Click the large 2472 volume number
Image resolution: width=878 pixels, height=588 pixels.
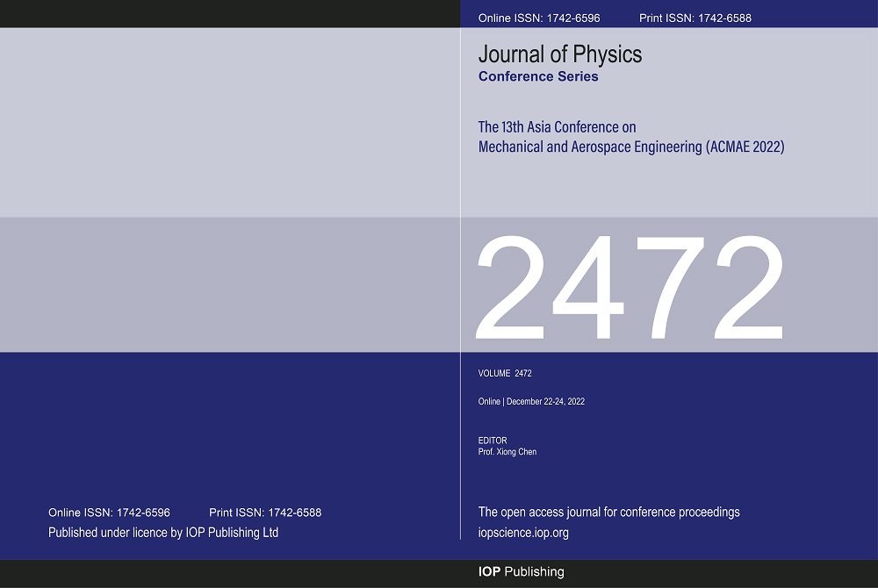[x=630, y=288]
